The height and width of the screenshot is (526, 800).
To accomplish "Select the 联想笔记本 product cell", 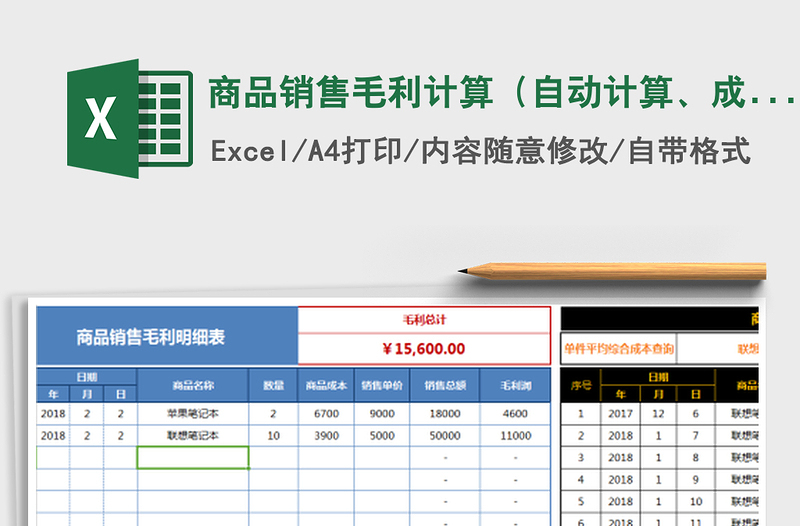I will (193, 436).
